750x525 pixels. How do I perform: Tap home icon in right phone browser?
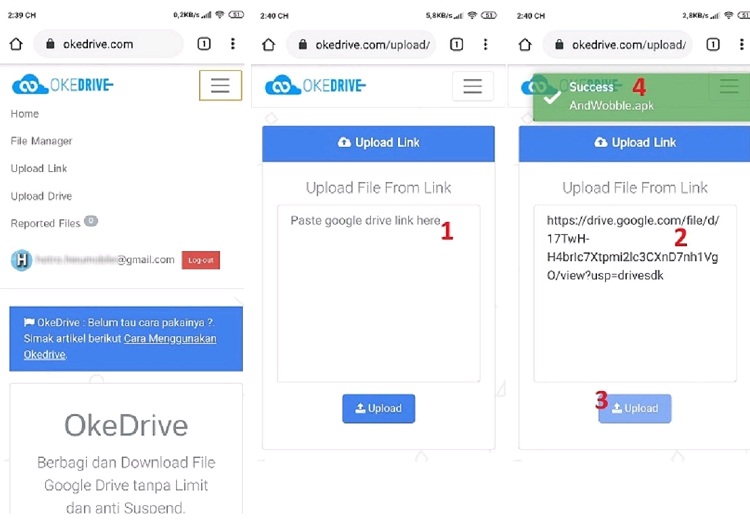(x=525, y=44)
